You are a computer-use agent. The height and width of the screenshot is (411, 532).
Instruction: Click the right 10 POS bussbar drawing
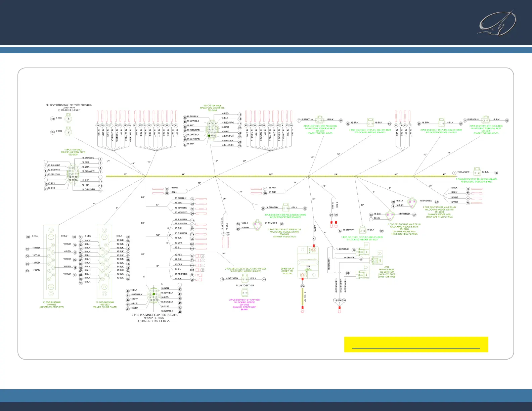point(104,262)
